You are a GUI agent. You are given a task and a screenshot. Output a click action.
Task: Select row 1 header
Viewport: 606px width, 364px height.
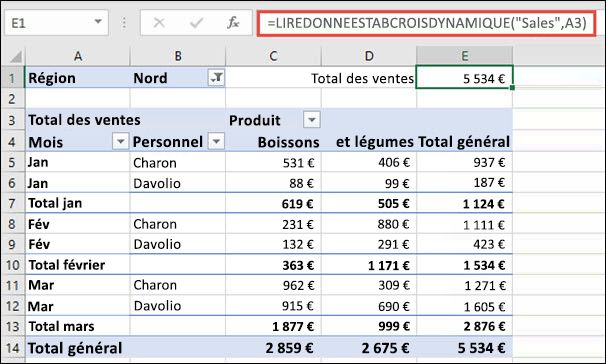tap(12, 78)
